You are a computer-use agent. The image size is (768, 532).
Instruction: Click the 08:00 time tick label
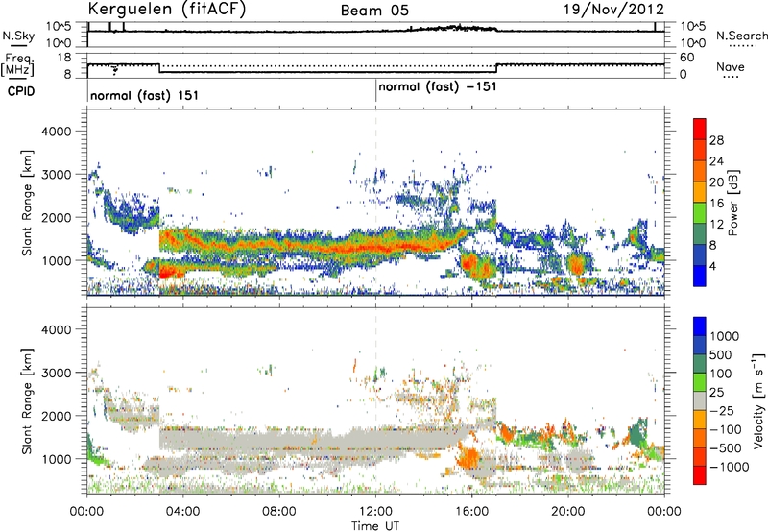279,512
